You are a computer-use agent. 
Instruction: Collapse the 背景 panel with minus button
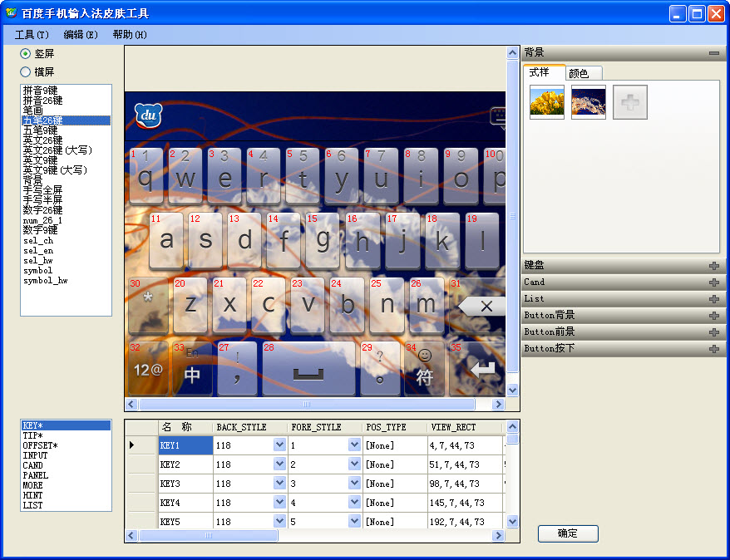coord(713,53)
